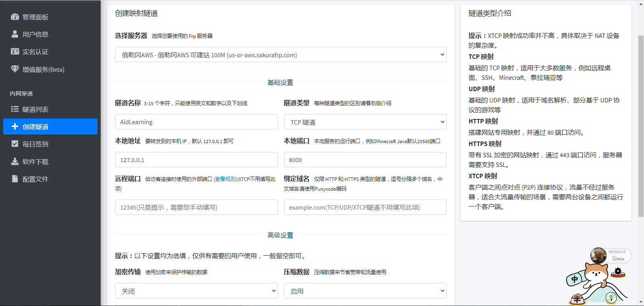Click the 高级设置 section heading
Image resolution: width=644 pixels, height=306 pixels.
click(x=280, y=235)
